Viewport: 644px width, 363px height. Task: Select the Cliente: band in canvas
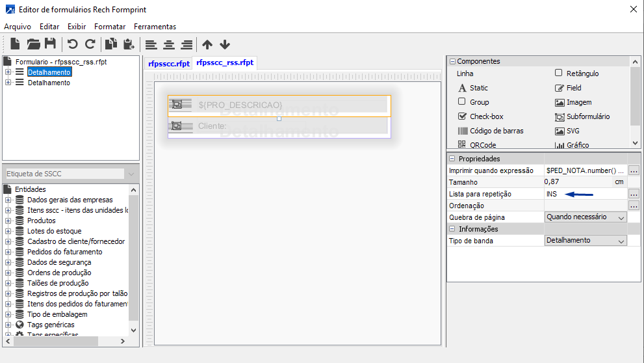pos(279,127)
